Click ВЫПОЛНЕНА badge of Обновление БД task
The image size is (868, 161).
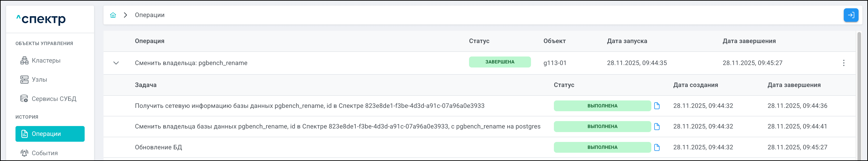pos(602,148)
